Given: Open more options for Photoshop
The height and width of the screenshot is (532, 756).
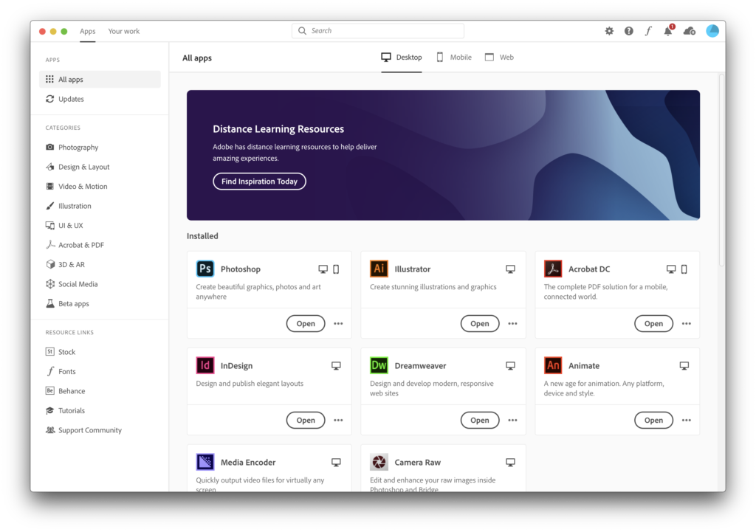Looking at the screenshot, I should coord(338,324).
